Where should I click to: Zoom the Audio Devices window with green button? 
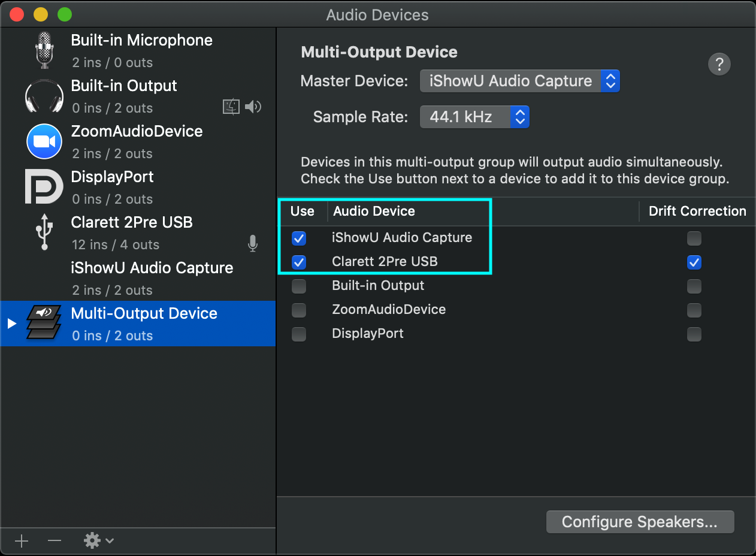(x=65, y=14)
